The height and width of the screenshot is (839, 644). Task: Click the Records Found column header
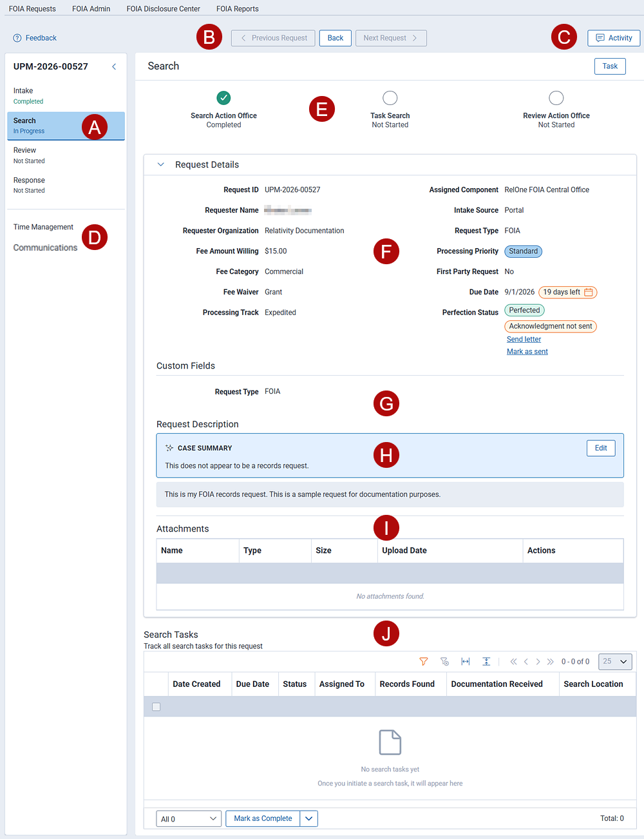point(411,684)
